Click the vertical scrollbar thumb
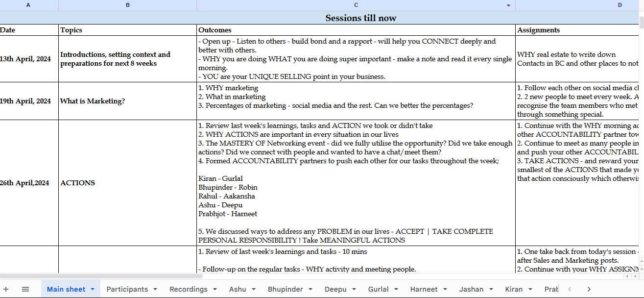 point(642,21)
